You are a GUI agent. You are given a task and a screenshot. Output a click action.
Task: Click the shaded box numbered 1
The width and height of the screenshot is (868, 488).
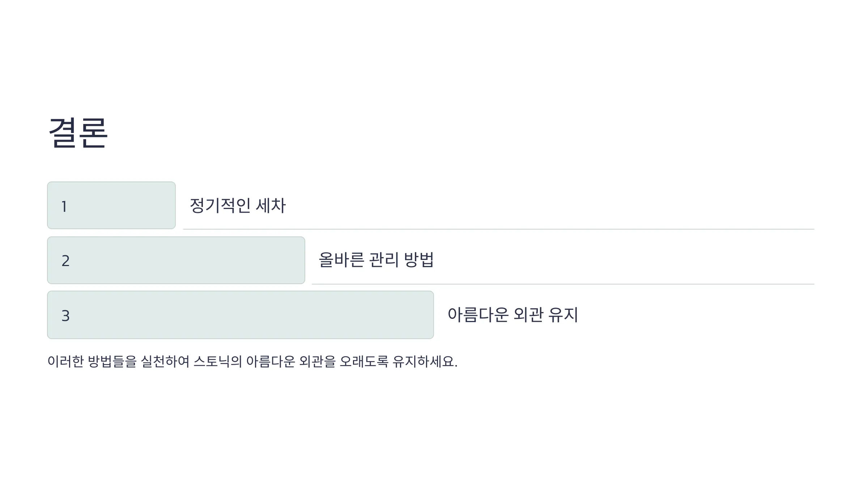pyautogui.click(x=111, y=205)
